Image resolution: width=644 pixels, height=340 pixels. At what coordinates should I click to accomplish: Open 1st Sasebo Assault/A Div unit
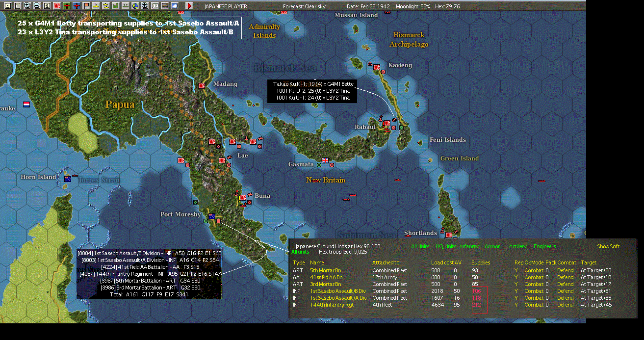pos(338,298)
